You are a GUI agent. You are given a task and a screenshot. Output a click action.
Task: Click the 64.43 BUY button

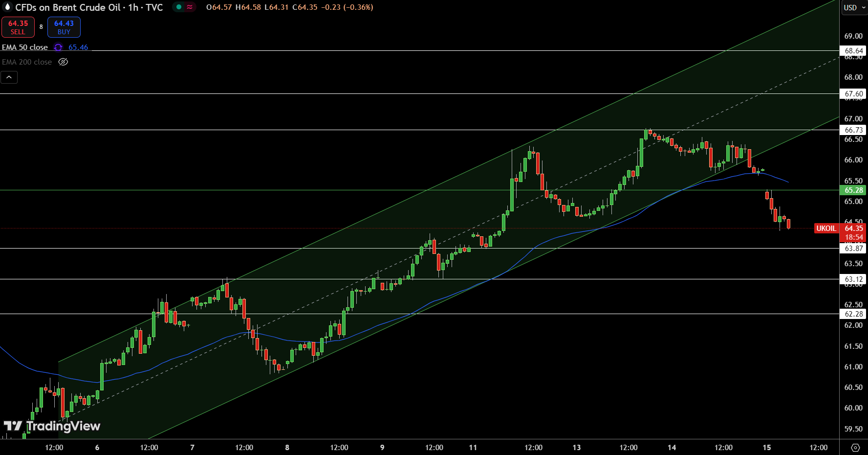tap(64, 27)
